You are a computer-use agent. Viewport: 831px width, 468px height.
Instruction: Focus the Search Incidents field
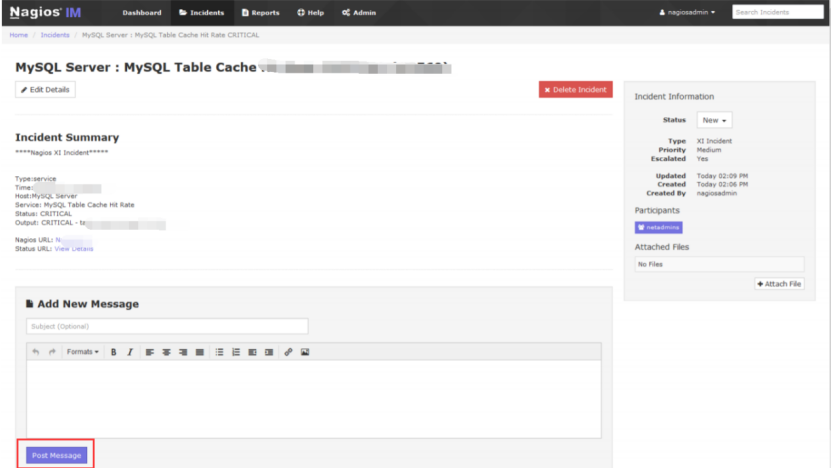click(777, 12)
